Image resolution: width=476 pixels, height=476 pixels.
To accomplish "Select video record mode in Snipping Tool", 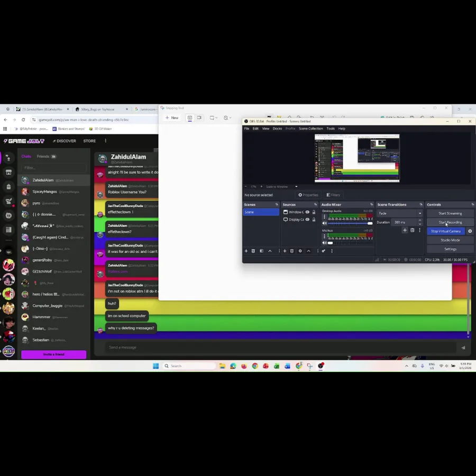I will pyautogui.click(x=199, y=118).
